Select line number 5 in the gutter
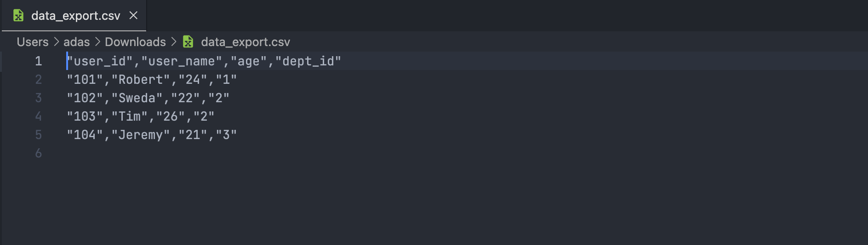 tap(39, 135)
